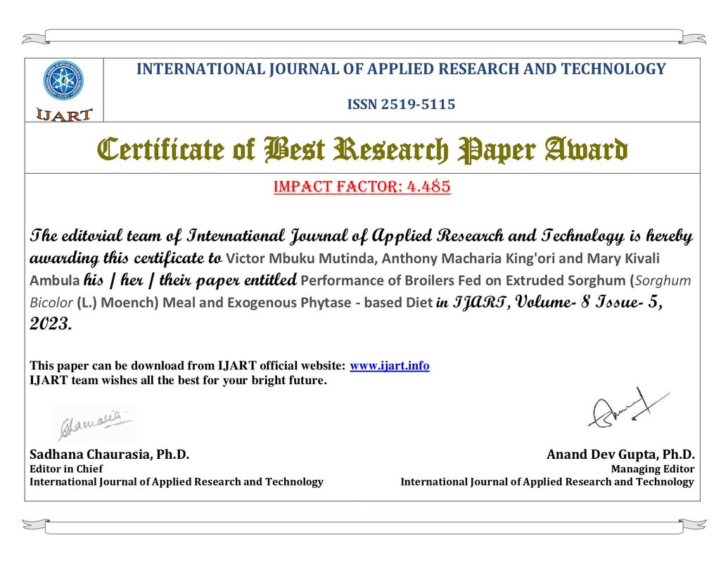
Task: Open the www.ijart.info website link
Action: [389, 365]
